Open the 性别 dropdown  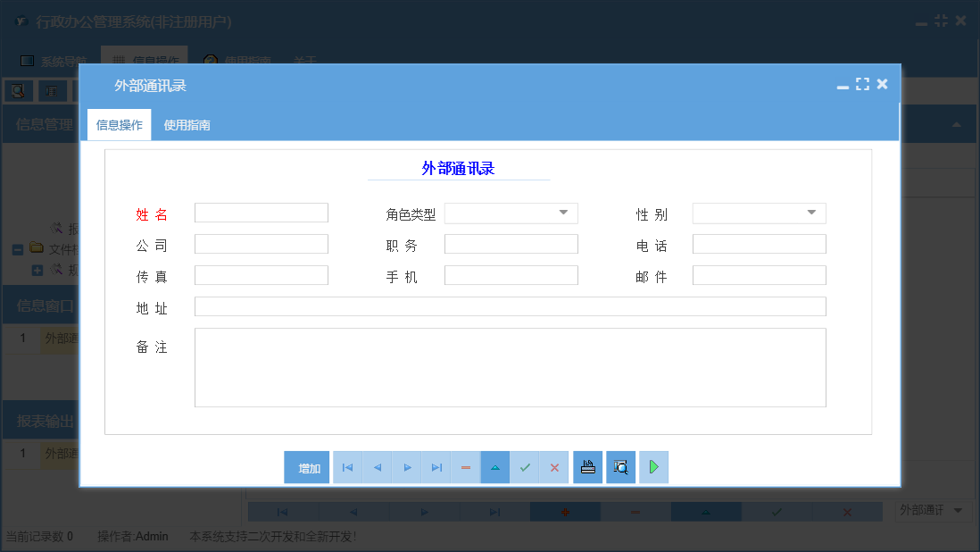pyautogui.click(x=812, y=213)
